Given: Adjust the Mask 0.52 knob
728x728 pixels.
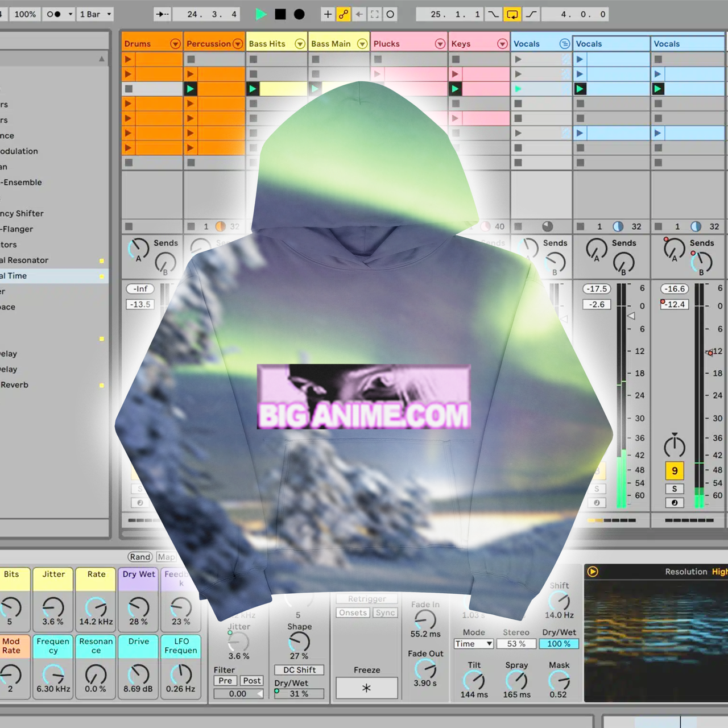Looking at the screenshot, I should [559, 680].
